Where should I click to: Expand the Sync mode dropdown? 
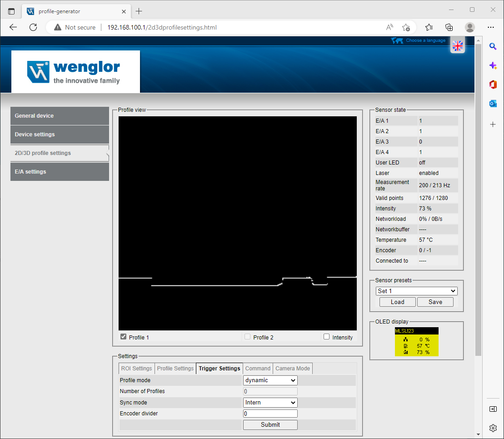click(270, 403)
